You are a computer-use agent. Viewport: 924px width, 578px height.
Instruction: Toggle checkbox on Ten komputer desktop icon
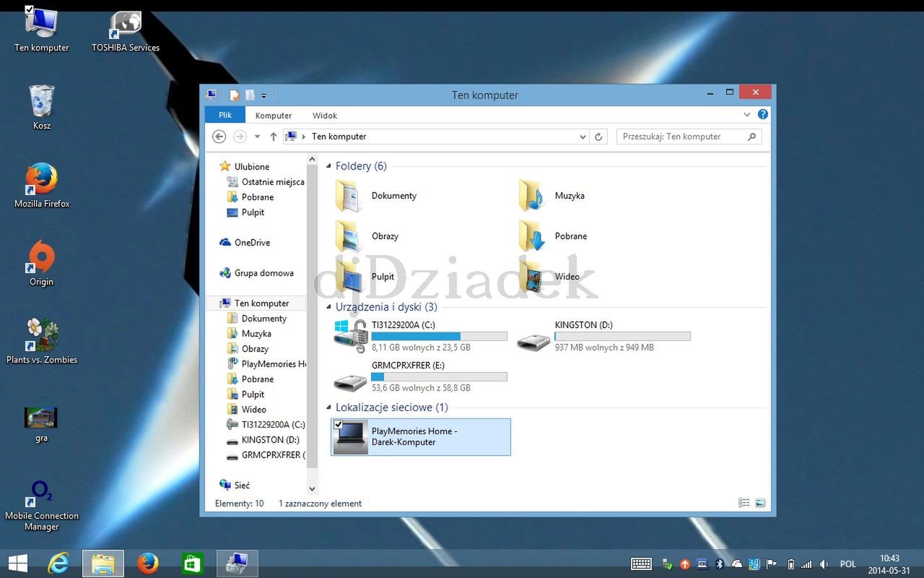pyautogui.click(x=29, y=9)
